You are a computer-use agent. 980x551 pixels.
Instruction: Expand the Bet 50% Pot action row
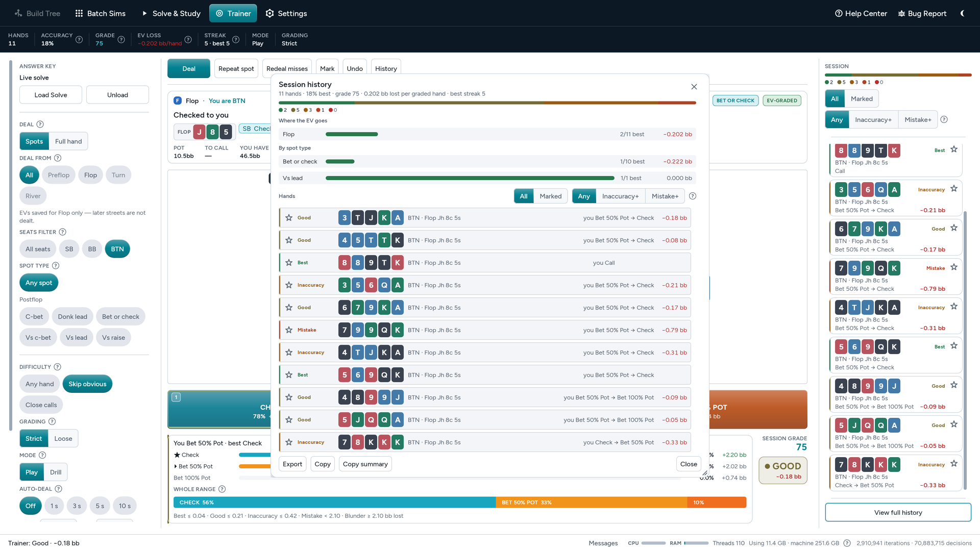pos(176,466)
